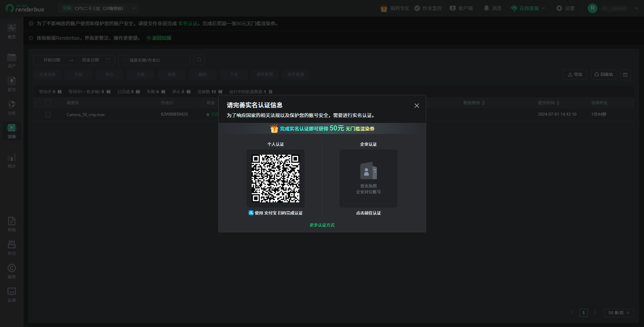The image size is (644, 327).
Task: Open the 分析 analysis sidebar icon
Action: click(12, 107)
